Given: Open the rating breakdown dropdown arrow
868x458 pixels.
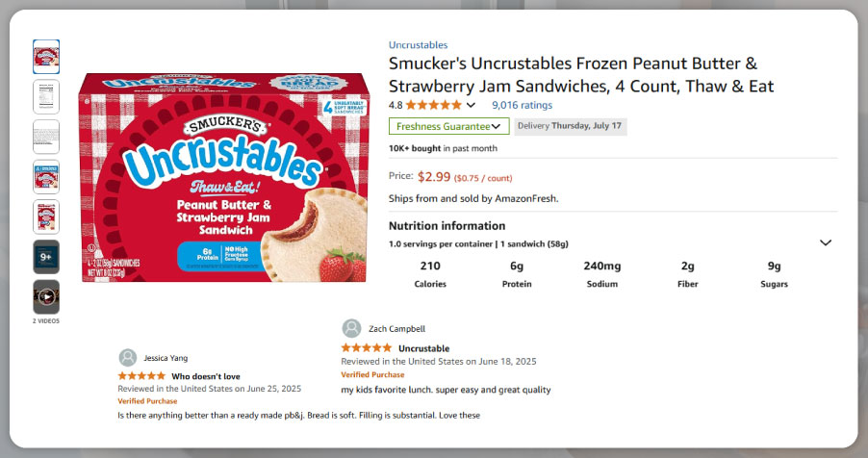Looking at the screenshot, I should pyautogui.click(x=471, y=105).
